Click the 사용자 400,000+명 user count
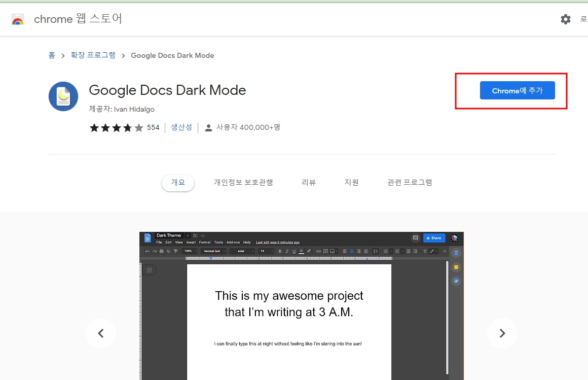The image size is (588, 380). (x=248, y=127)
